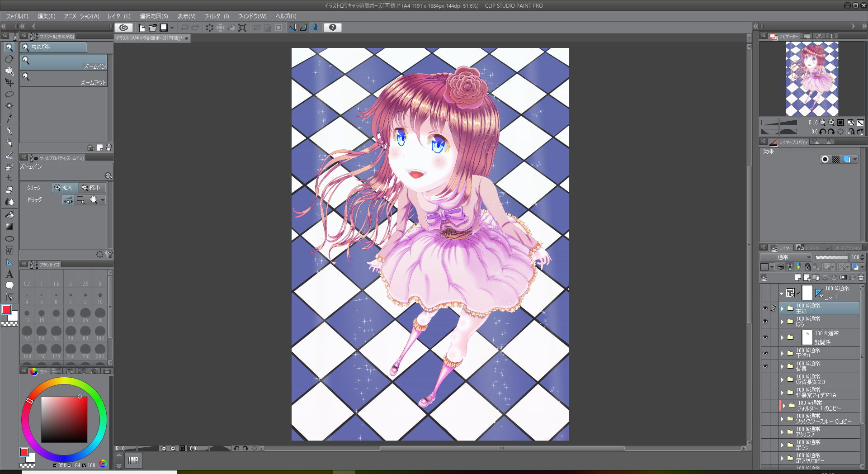Screen dimensions: 868x474
Task: Hide the 背景 layer folder eye icon
Action: (x=765, y=366)
